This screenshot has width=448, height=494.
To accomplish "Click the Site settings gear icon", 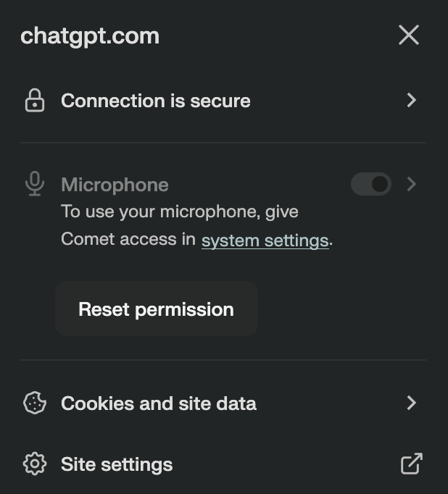I will point(35,464).
